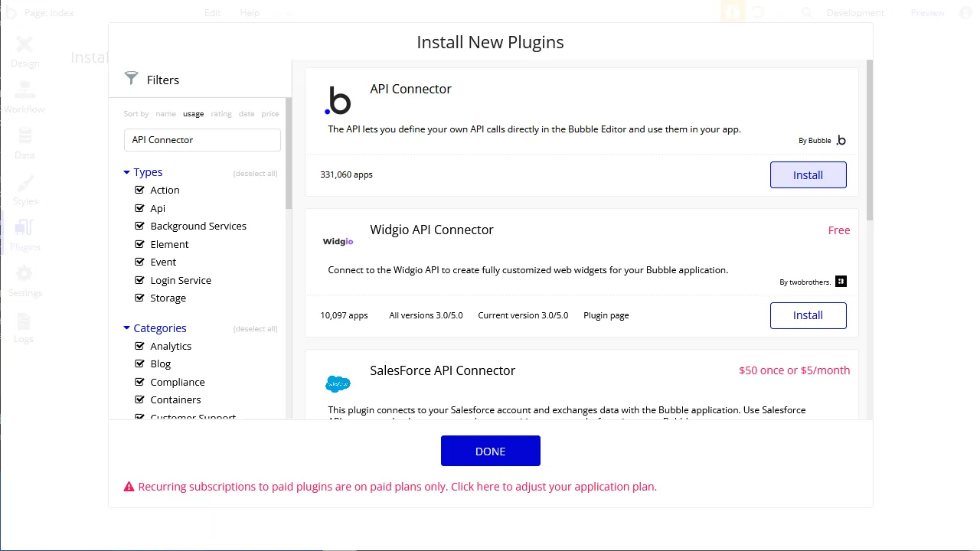Viewport: 980px width, 551px height.
Task: Uncheck the Action type filter
Action: (140, 190)
